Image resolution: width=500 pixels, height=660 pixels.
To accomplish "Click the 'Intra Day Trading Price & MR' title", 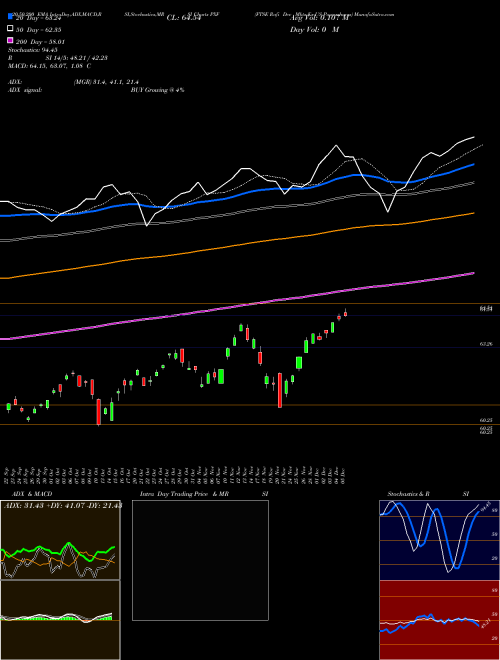I will [184, 494].
